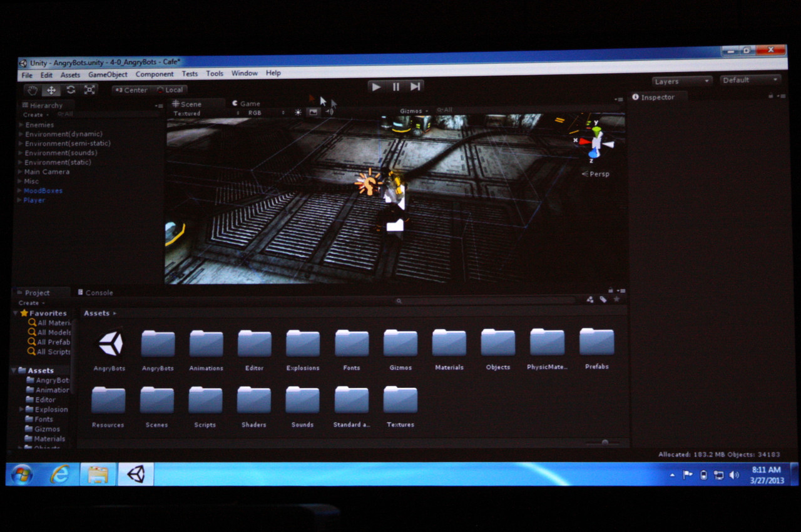The height and width of the screenshot is (532, 801).
Task: Open the Layers dropdown
Action: pyautogui.click(x=681, y=81)
